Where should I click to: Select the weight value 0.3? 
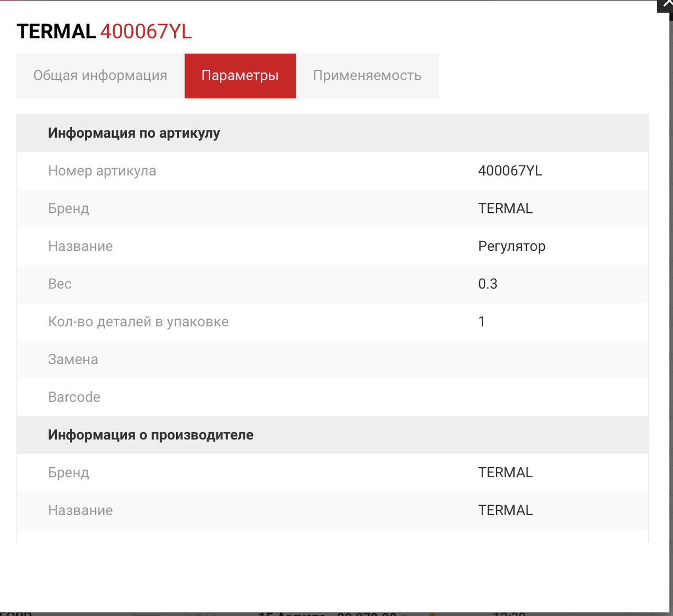(x=488, y=284)
